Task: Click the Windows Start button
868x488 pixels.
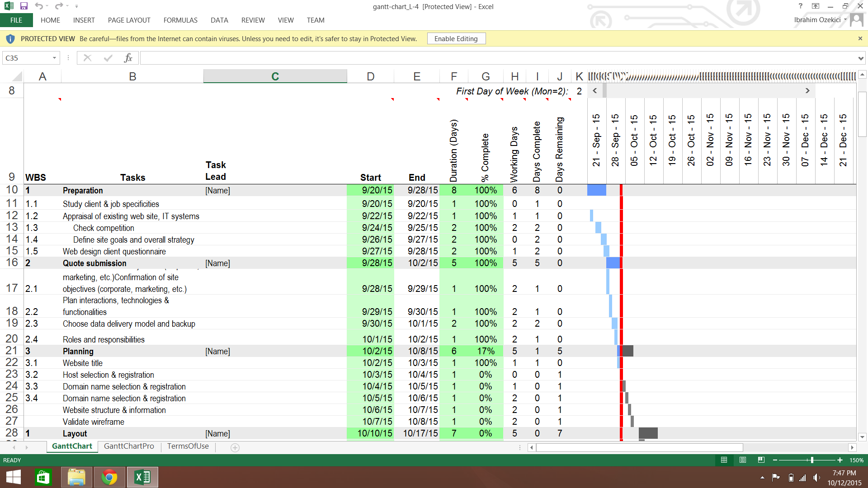Action: [14, 477]
